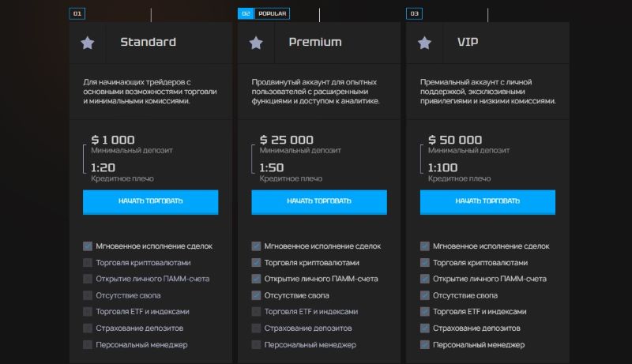
Task: Toggle VIP's Страхование депозитов checkbox
Action: pyautogui.click(x=424, y=328)
